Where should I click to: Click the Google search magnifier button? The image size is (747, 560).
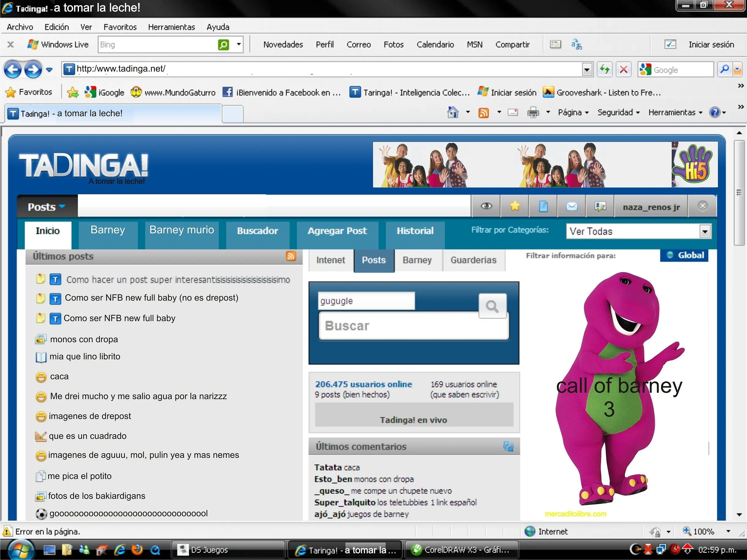coord(724,69)
